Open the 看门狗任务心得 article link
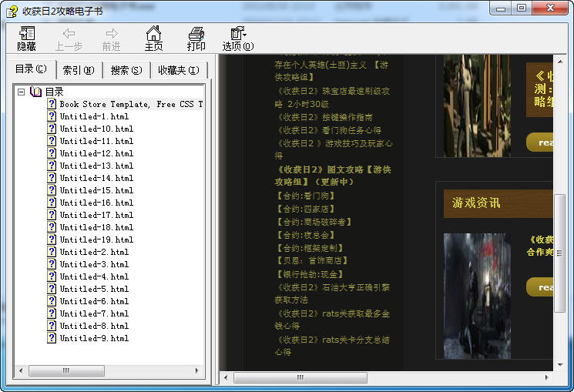This screenshot has width=574, height=392. pyautogui.click(x=329, y=130)
